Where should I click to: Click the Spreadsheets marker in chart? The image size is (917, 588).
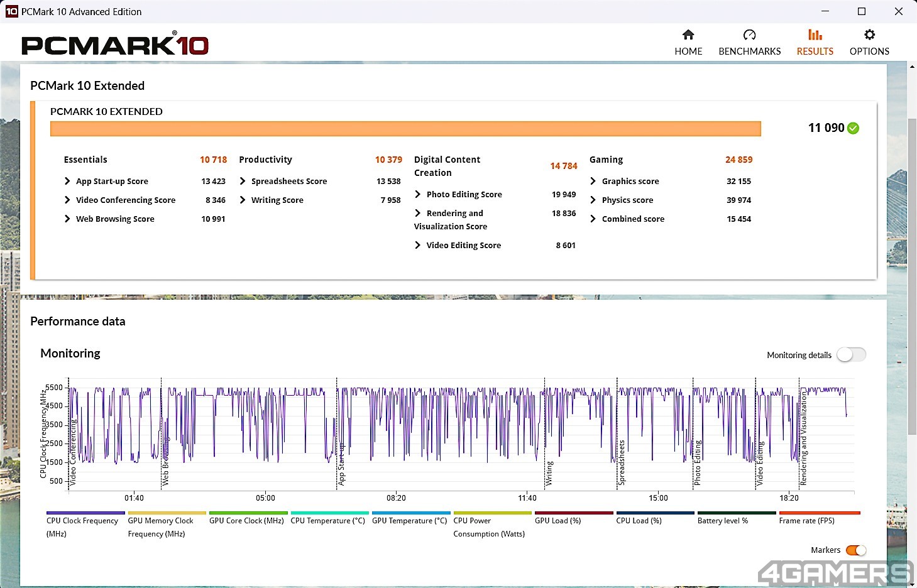[x=622, y=463]
